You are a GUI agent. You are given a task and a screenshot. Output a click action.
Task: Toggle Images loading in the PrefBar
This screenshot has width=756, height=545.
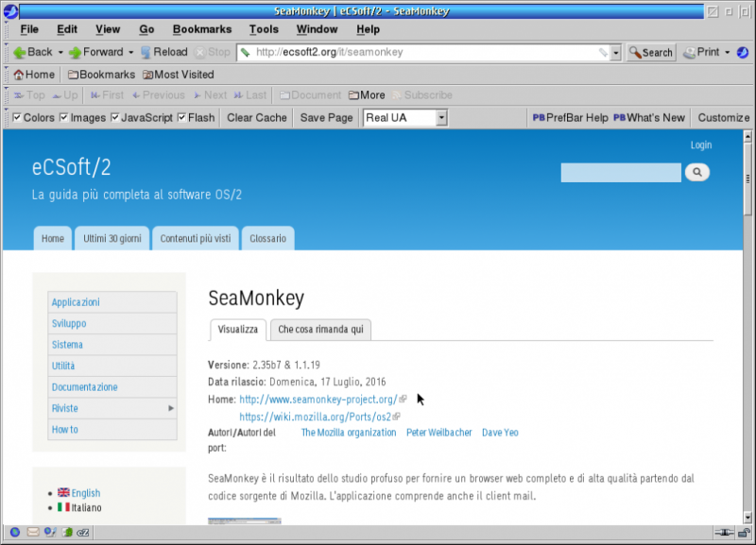pos(62,117)
